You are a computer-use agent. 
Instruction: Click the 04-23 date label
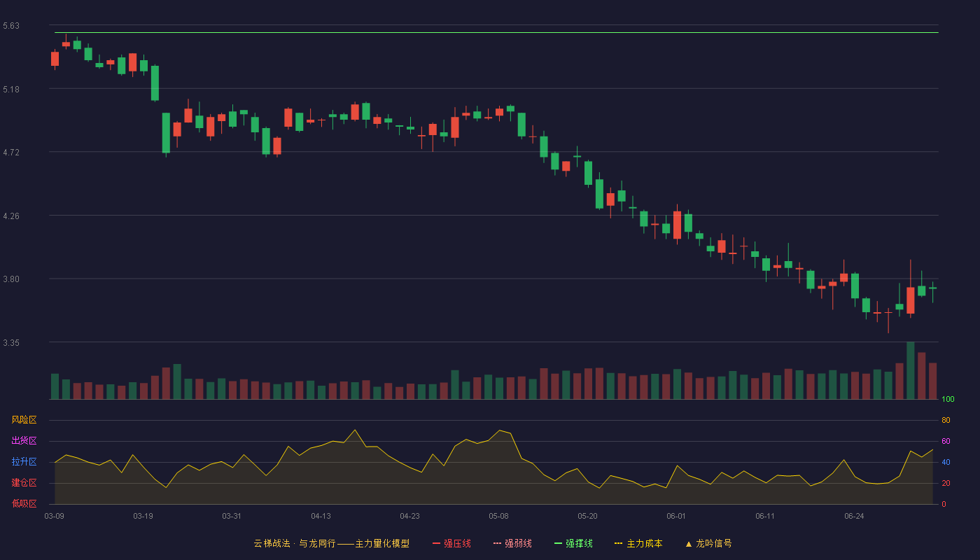[x=409, y=516]
